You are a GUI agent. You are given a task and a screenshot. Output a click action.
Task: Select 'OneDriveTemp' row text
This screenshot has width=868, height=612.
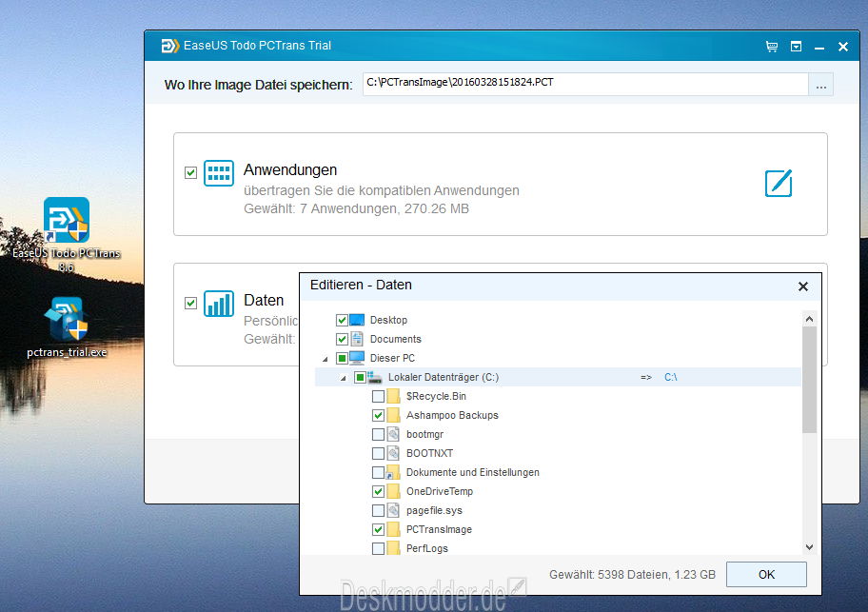pyautogui.click(x=440, y=491)
